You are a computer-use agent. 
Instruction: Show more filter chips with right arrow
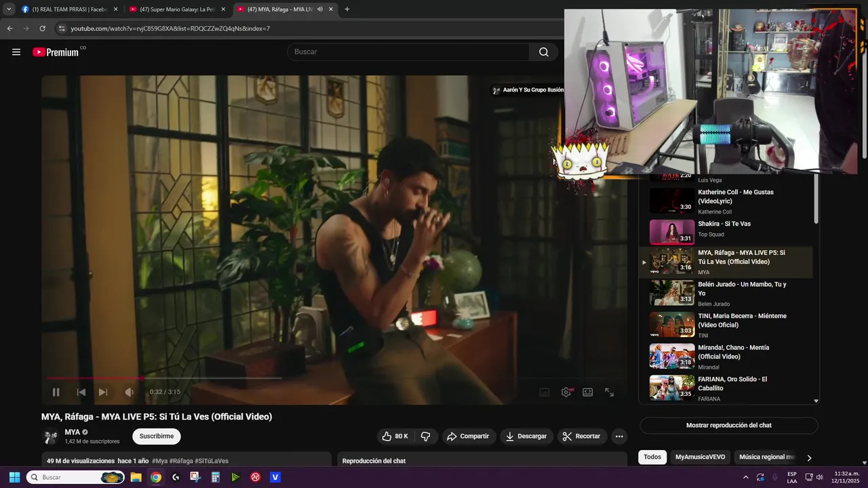[x=809, y=458]
